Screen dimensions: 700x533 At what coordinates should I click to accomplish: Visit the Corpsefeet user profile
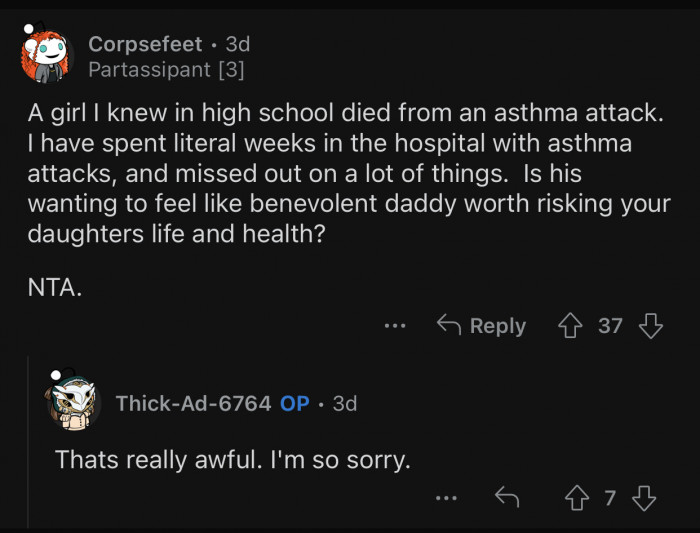147,44
